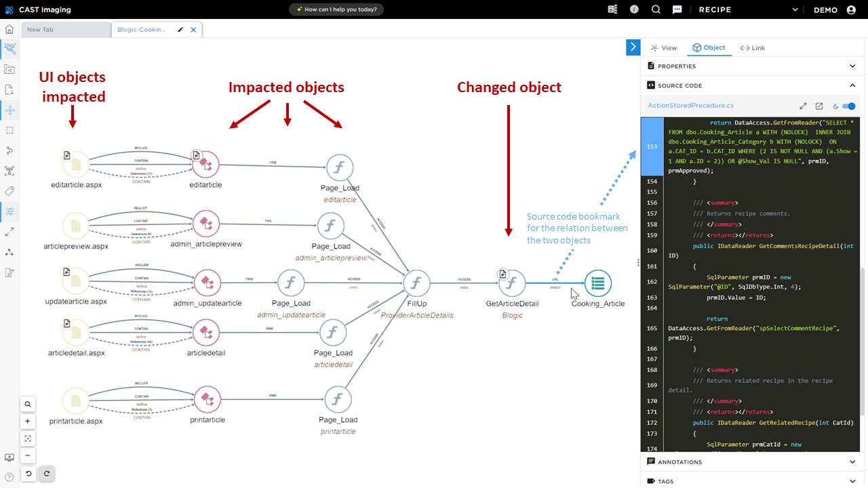Click the 'How can I help you today?' assistant button
Image resolution: width=868 pixels, height=488 pixels.
(336, 9)
